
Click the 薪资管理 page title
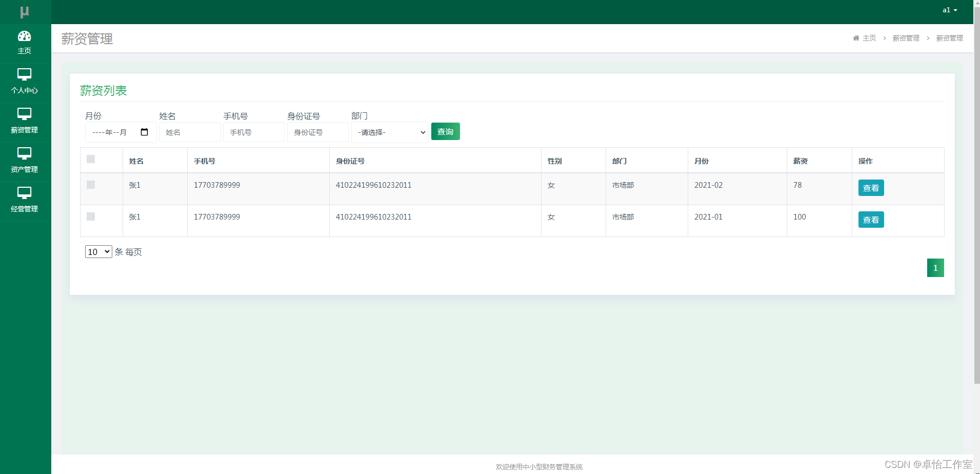87,39
